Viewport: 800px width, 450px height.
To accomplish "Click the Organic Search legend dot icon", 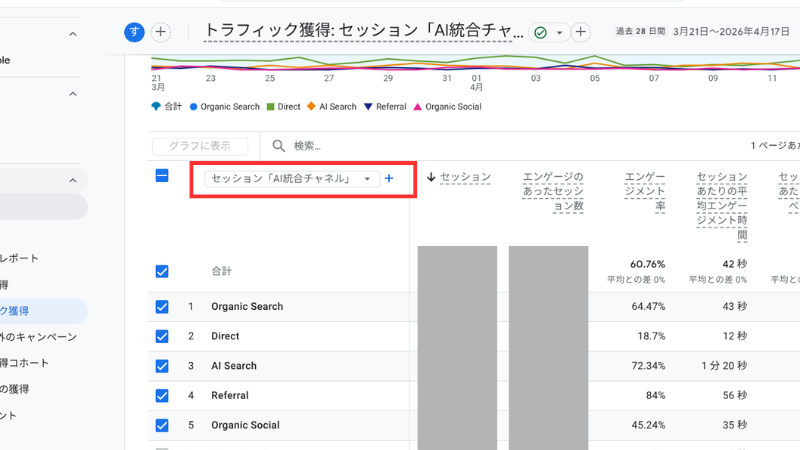I will point(194,107).
